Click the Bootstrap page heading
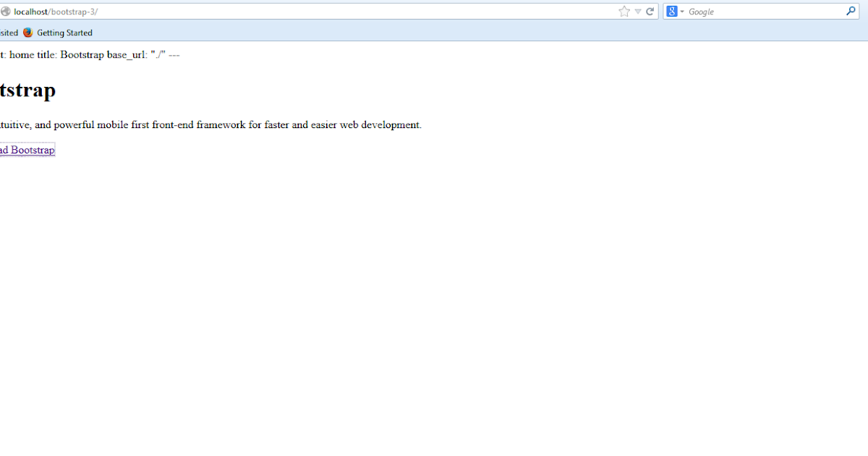This screenshot has height=456, width=868. 27,90
